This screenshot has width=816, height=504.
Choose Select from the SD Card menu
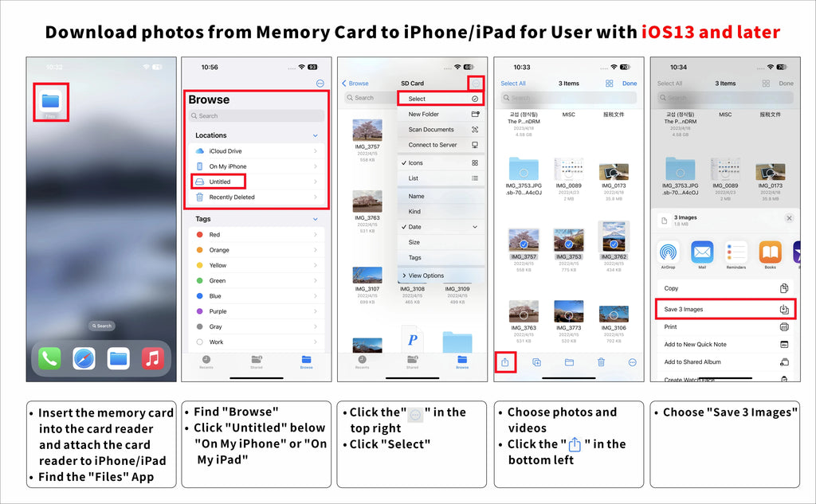[440, 99]
